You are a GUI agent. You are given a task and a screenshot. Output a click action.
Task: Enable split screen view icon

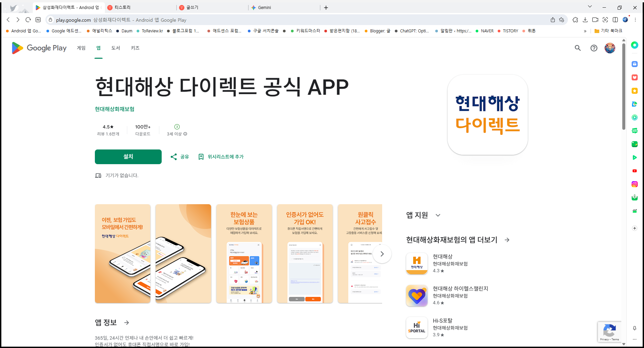tap(616, 20)
